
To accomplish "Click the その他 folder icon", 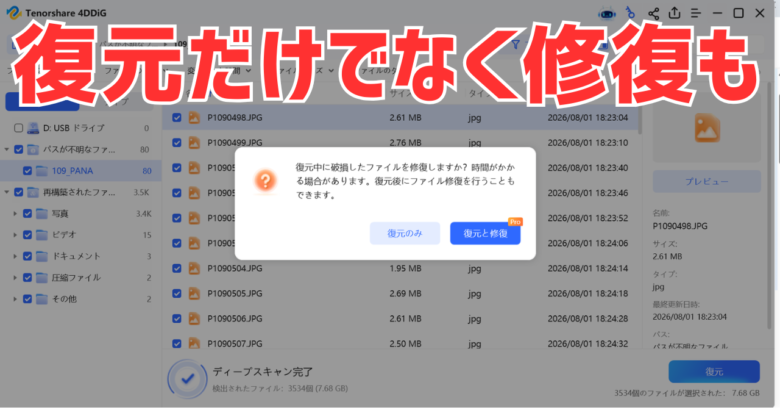I will [42, 299].
